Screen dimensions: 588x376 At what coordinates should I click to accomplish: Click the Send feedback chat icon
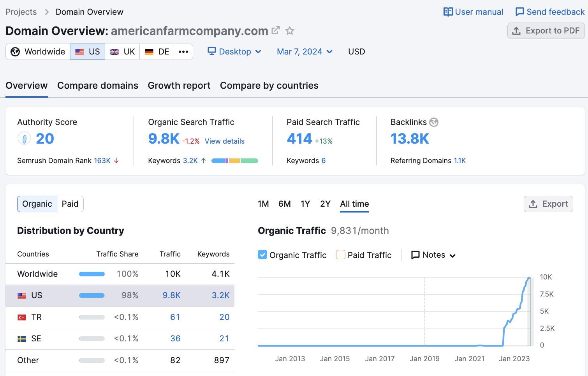point(519,12)
